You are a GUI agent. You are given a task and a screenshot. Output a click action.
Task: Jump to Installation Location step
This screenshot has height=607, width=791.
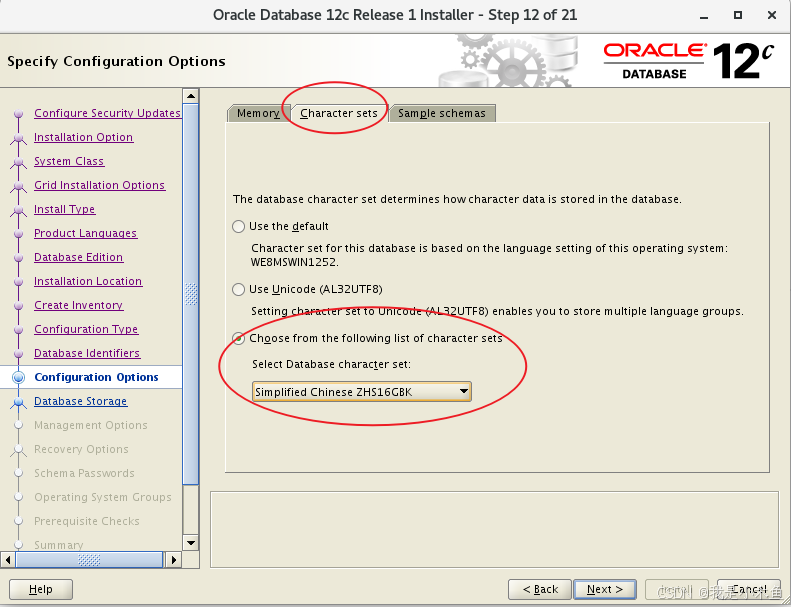[88, 281]
